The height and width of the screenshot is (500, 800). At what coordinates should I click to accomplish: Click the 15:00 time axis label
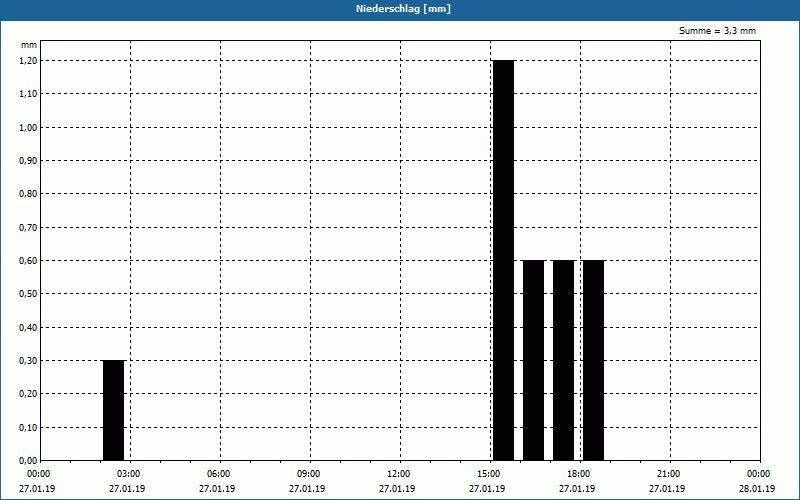[489, 474]
